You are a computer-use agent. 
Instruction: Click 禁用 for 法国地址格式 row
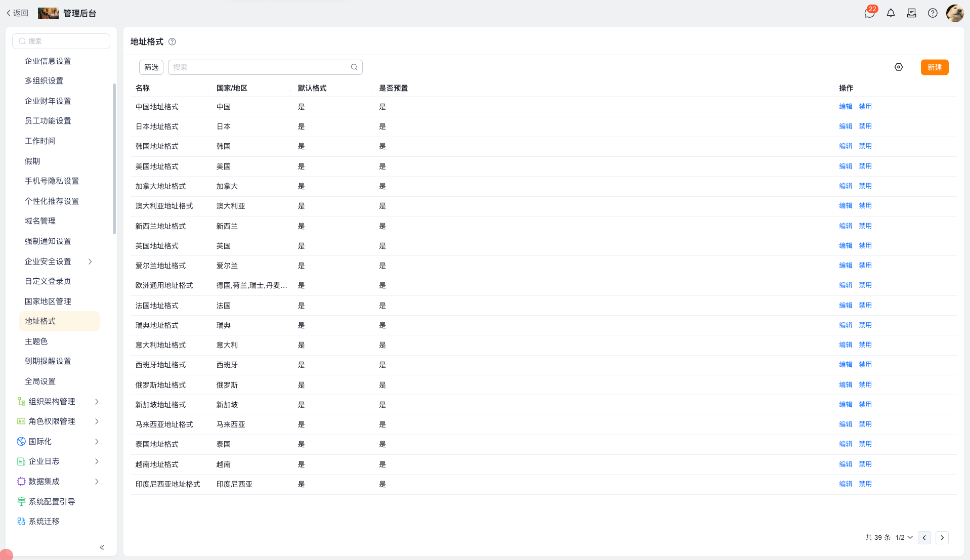(865, 306)
